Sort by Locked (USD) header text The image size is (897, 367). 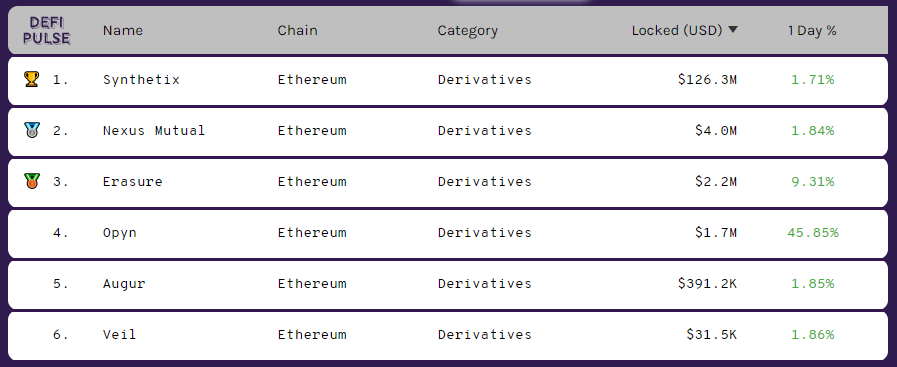(x=677, y=30)
